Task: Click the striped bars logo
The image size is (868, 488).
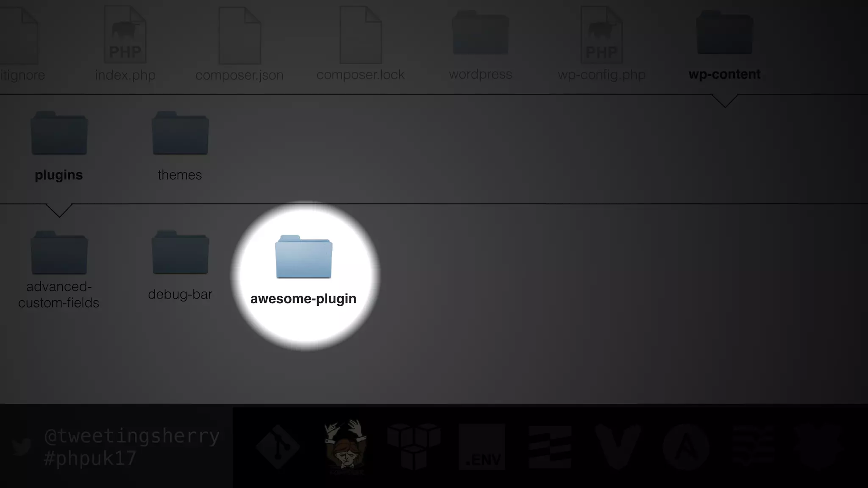Action: [550, 447]
